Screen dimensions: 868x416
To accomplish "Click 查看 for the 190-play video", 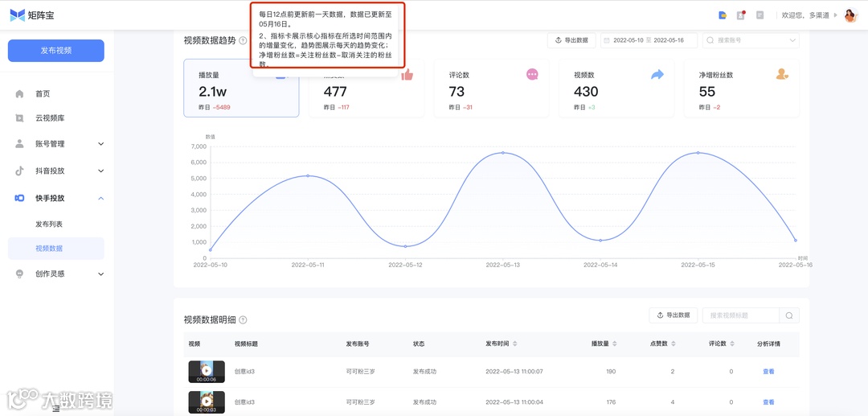I will (768, 371).
